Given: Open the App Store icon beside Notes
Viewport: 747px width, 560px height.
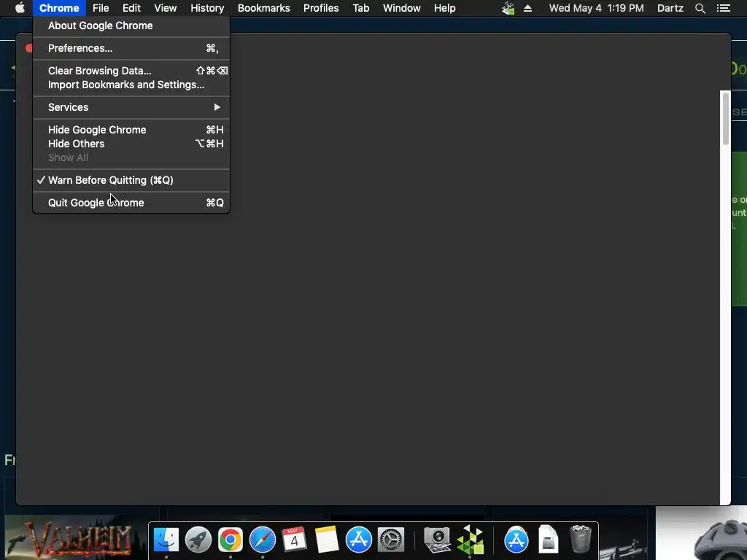Looking at the screenshot, I should point(358,540).
